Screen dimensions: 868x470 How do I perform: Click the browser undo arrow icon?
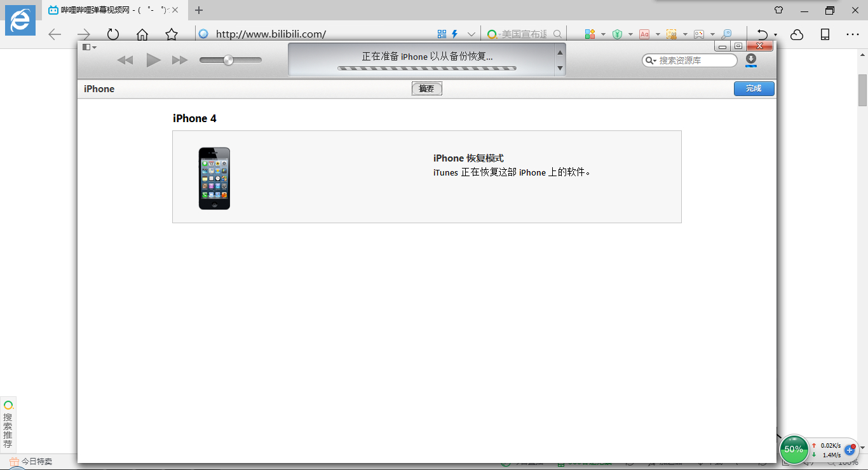point(763,34)
